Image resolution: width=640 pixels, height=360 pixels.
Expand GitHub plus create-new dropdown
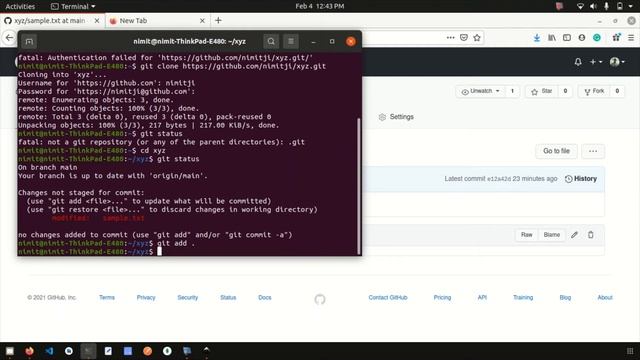[x=596, y=62]
